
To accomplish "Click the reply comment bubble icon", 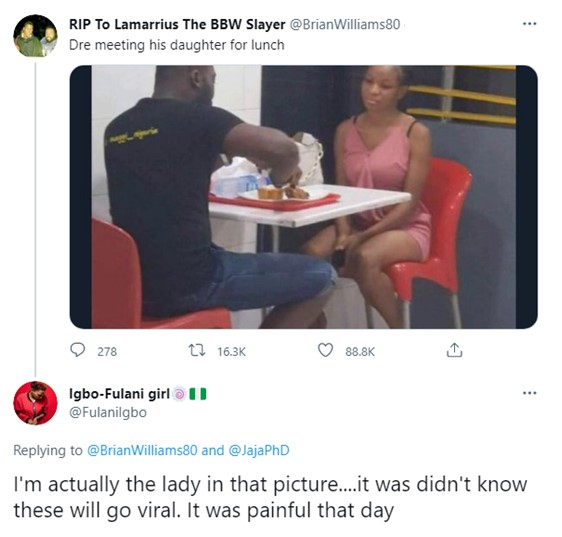I will (x=77, y=350).
